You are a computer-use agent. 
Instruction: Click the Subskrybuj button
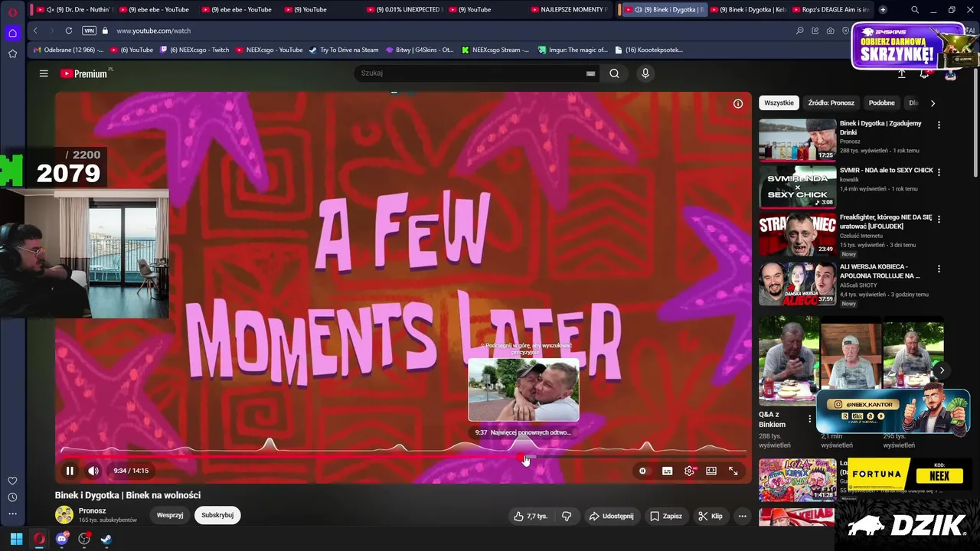click(x=217, y=515)
